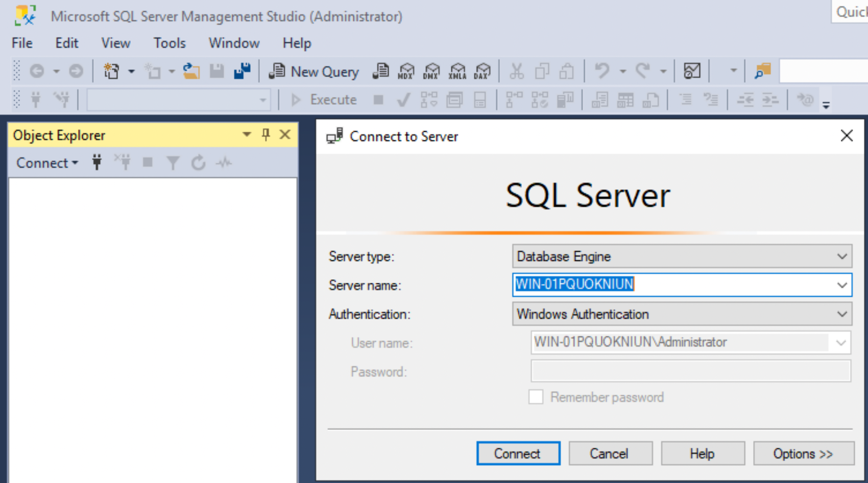Viewport: 868px width, 483px height.
Task: Open the Tools menu
Action: [x=170, y=43]
